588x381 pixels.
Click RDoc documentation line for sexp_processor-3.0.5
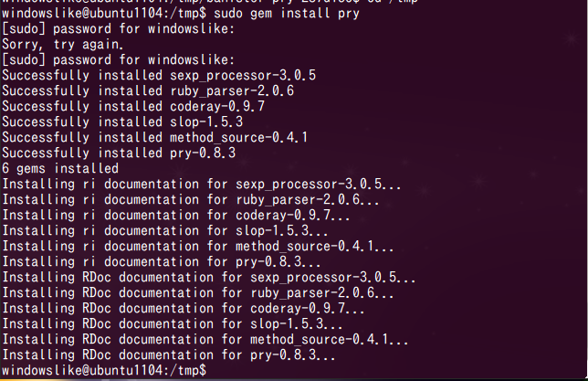coord(209,278)
